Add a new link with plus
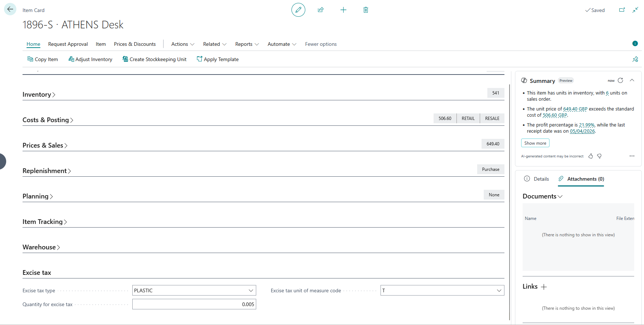The width and height of the screenshot is (644, 325). point(544,287)
